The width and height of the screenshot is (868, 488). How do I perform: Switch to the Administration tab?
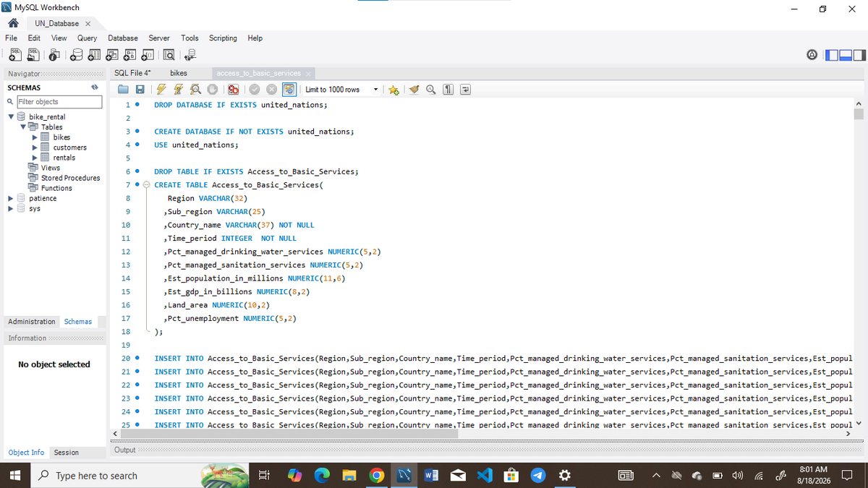click(x=32, y=322)
